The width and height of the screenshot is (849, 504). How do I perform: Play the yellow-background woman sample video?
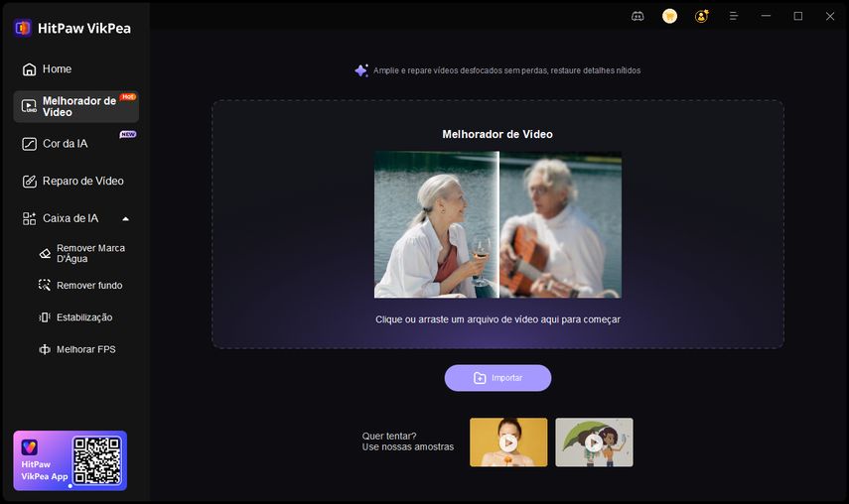coord(508,442)
